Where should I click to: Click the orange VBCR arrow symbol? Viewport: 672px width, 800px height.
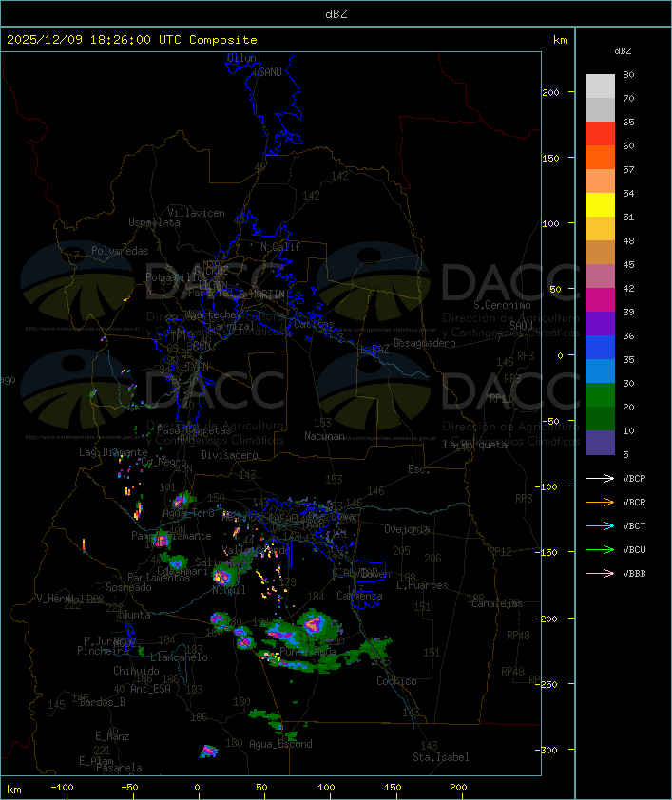click(600, 502)
